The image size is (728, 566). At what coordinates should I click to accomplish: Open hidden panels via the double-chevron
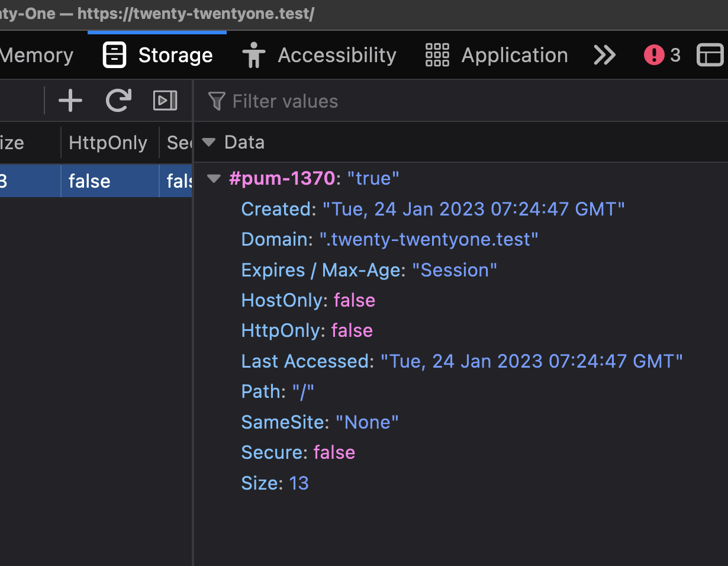tap(604, 54)
